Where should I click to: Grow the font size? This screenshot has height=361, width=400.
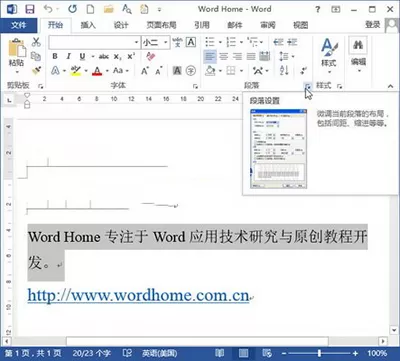[145, 71]
